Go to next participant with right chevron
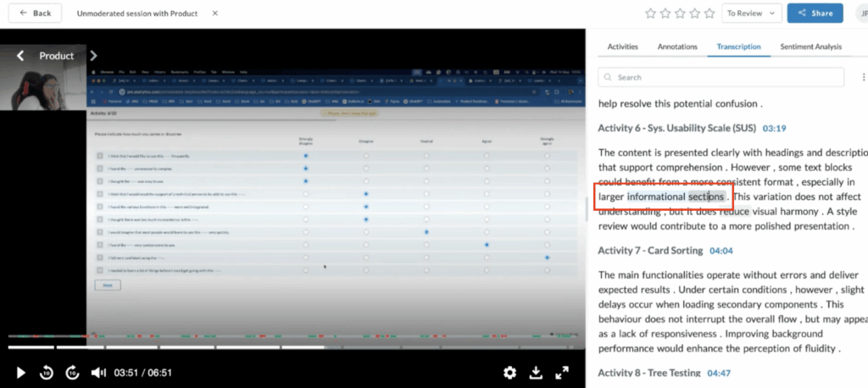This screenshot has width=868, height=388. (94, 56)
